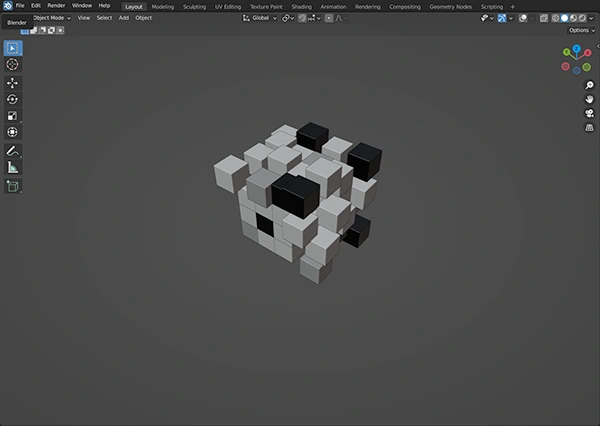Open proportional editing falloff dropdown
This screenshot has width=600, height=426.
341,18
